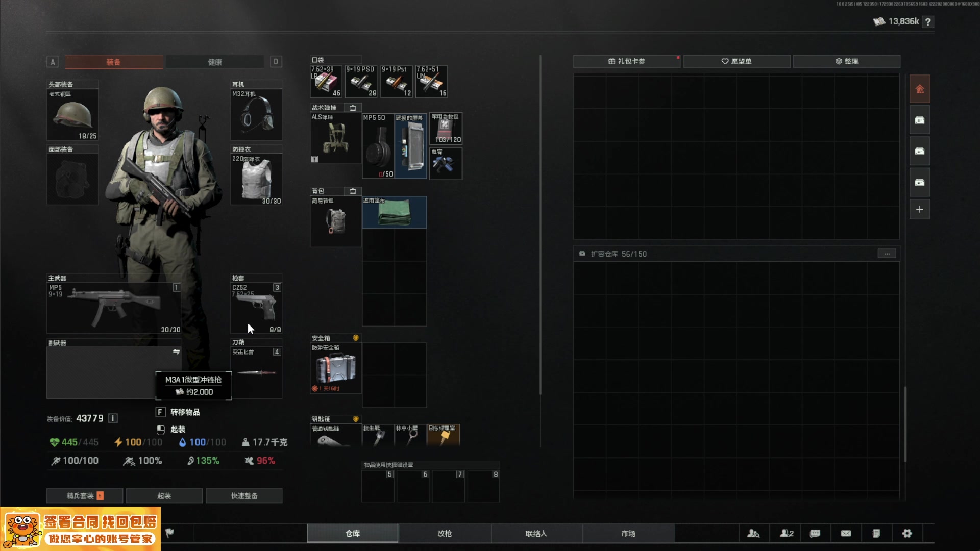980x551 pixels.
Task: Select the MP5 primary weapon slot
Action: (x=113, y=308)
